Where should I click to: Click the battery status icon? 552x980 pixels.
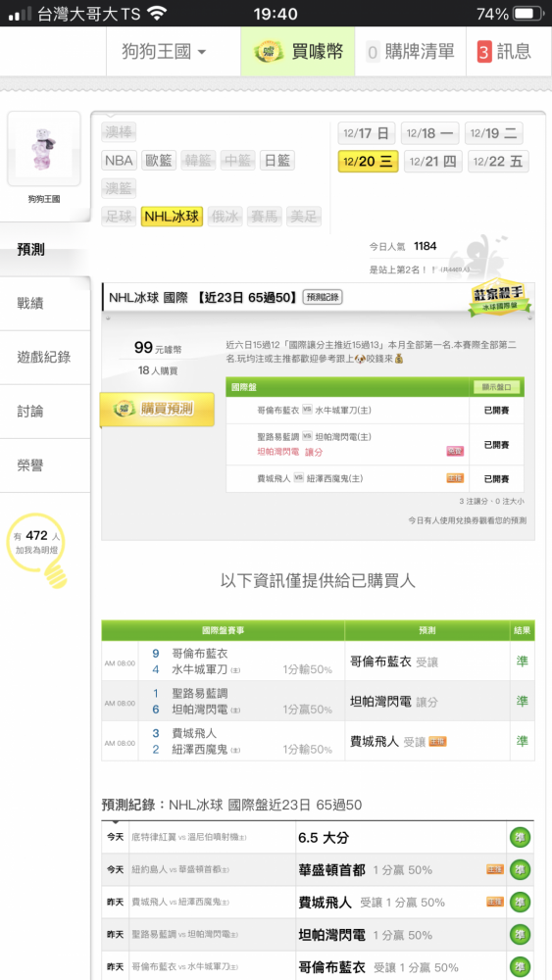pyautogui.click(x=528, y=13)
